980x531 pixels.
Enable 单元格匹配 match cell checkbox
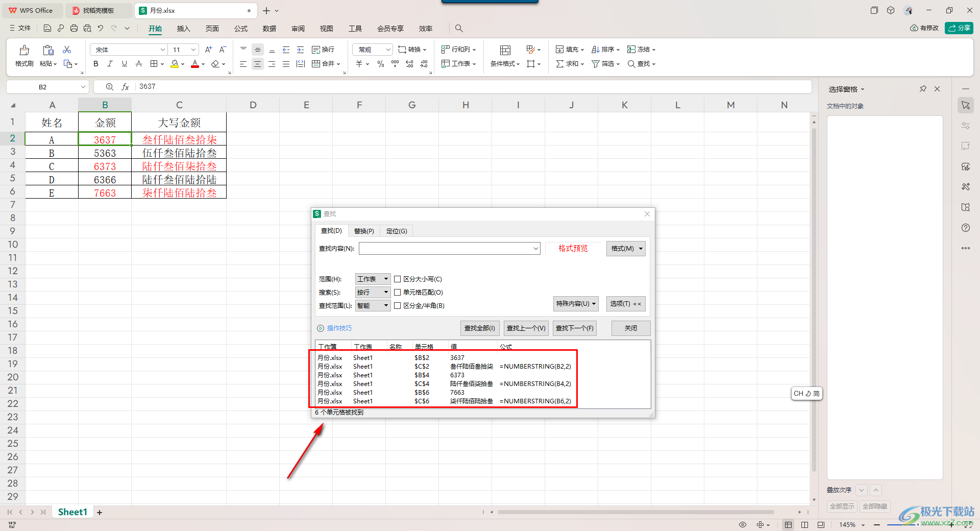click(x=398, y=293)
